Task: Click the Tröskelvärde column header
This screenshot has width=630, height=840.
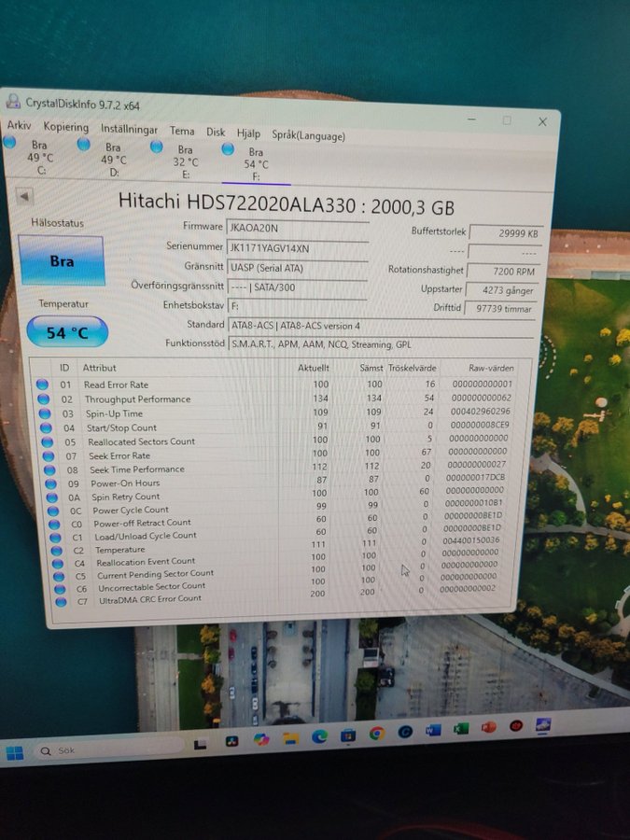Action: pyautogui.click(x=412, y=368)
